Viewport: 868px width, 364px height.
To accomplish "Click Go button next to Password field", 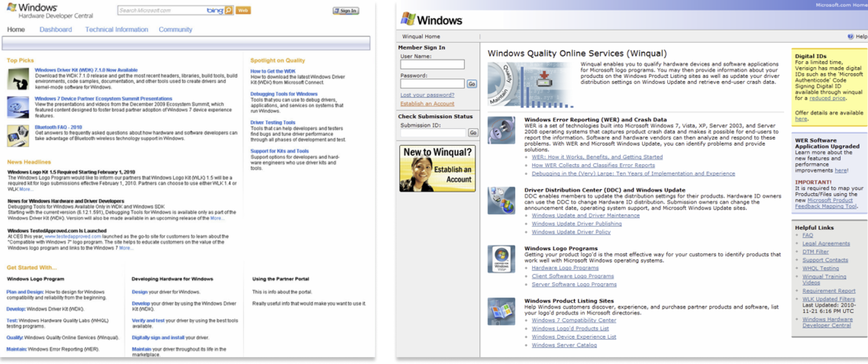I will click(471, 84).
